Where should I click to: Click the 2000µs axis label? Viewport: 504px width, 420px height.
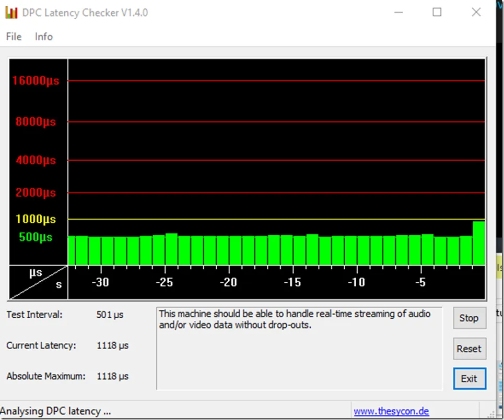click(36, 193)
